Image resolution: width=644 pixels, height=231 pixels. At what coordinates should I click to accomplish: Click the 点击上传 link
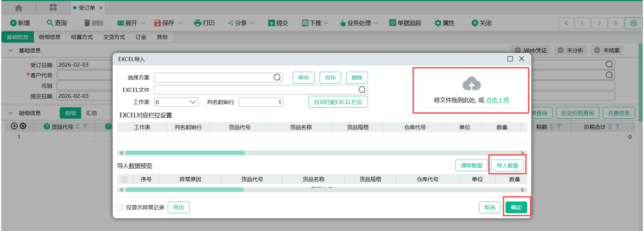tap(497, 100)
